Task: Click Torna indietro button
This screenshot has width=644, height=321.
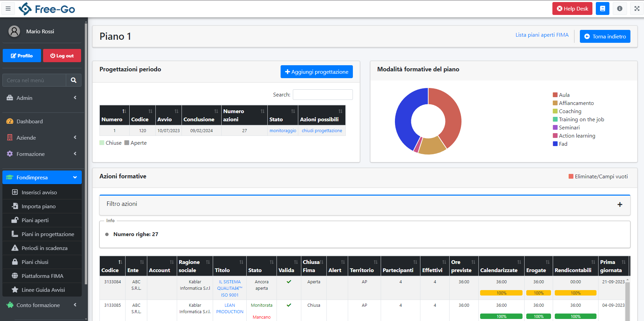Action: click(x=605, y=36)
